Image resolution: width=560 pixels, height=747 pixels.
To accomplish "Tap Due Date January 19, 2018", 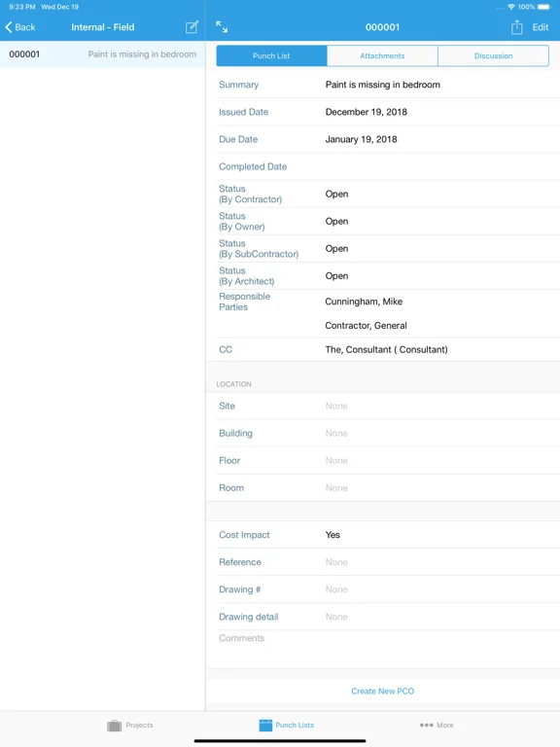I will pyautogui.click(x=361, y=139).
